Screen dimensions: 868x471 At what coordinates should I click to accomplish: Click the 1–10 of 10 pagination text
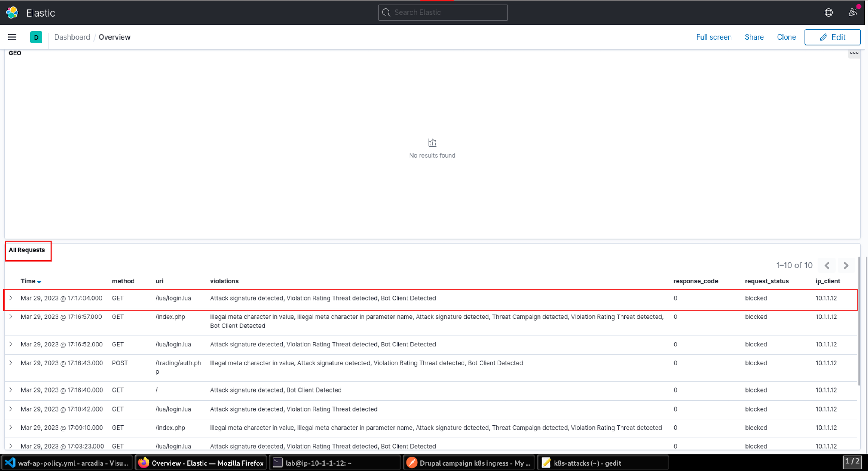[x=794, y=266]
